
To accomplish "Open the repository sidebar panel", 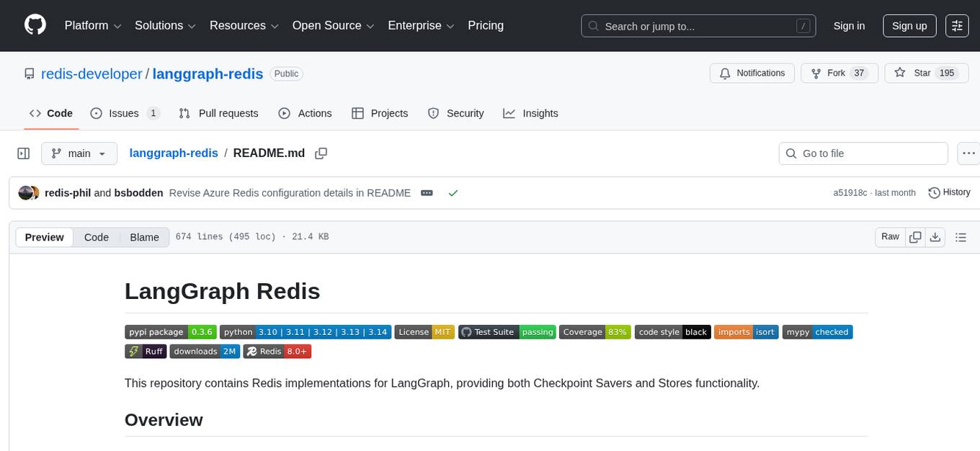I will pos(23,153).
